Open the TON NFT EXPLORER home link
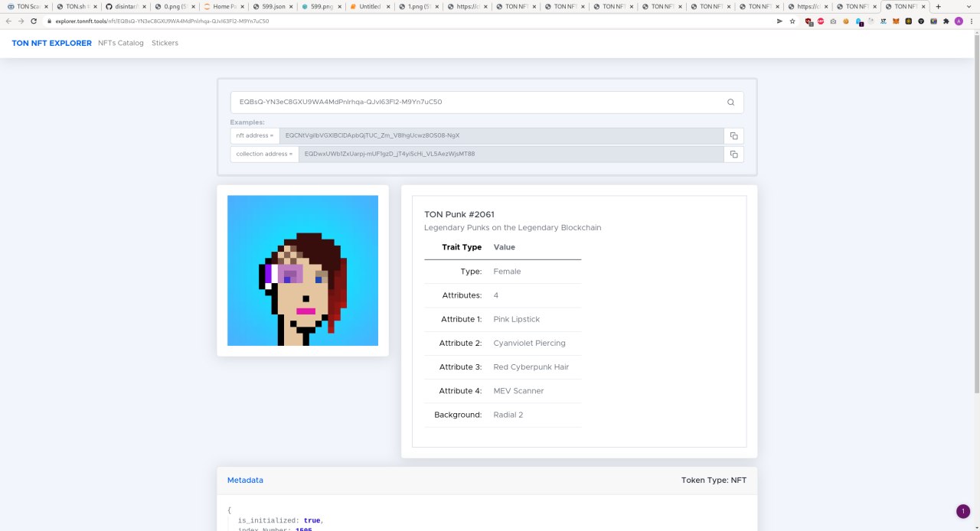The height and width of the screenshot is (531, 980). 52,43
